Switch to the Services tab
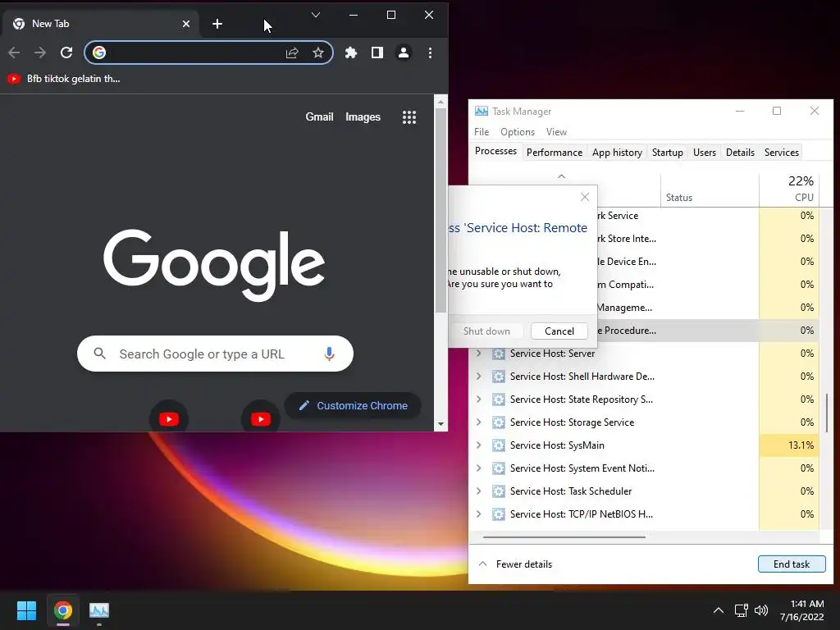The width and height of the screenshot is (840, 630). [x=782, y=152]
